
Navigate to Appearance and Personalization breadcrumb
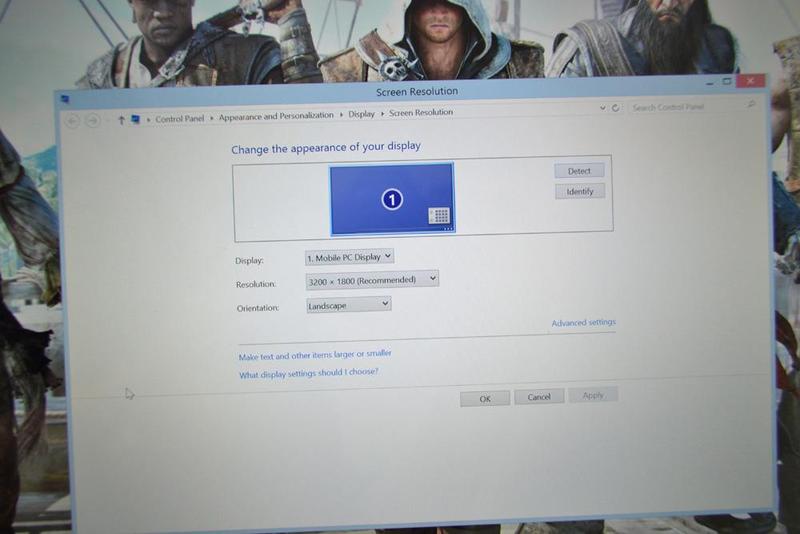[276, 116]
